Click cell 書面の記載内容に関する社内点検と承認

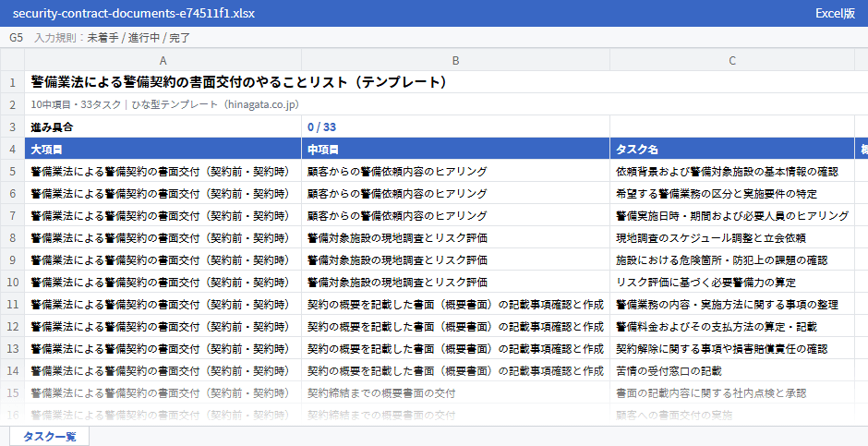point(732,392)
